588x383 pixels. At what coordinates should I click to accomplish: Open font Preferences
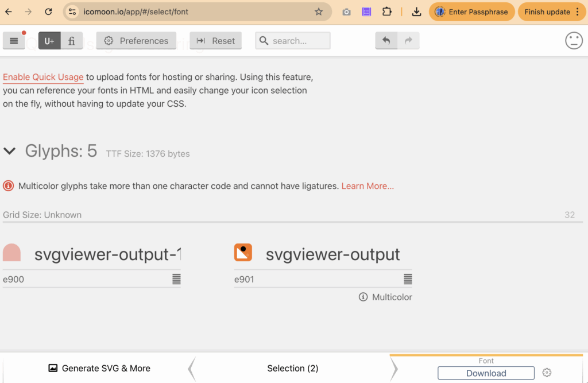pyautogui.click(x=136, y=41)
